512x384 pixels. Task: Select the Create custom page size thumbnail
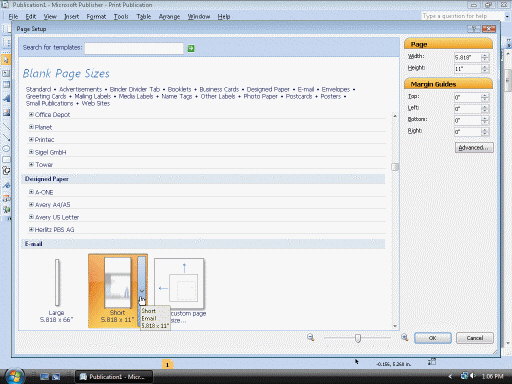(x=180, y=291)
